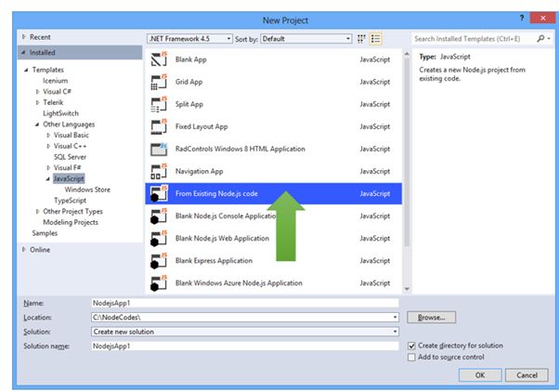Click the Solution name input field
559x392 pixels.
tap(245, 346)
